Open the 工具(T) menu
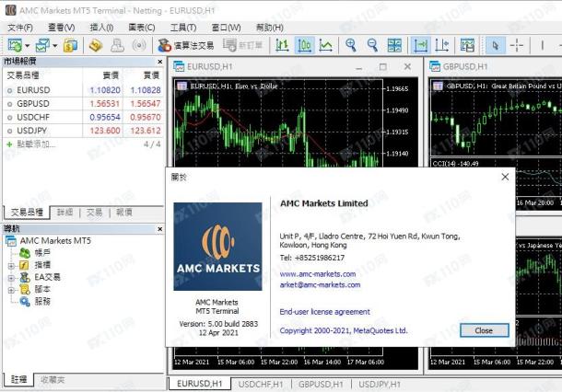 [x=183, y=28]
